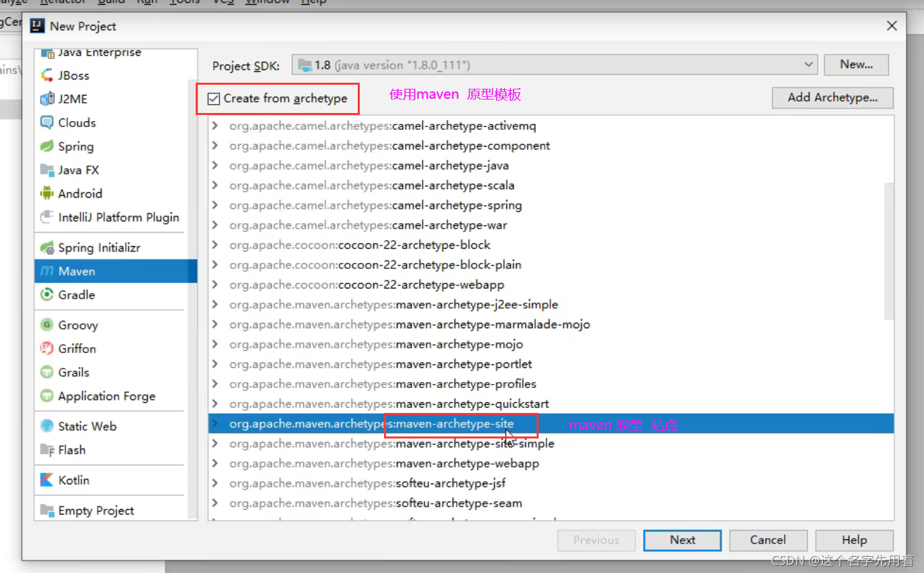The image size is (924, 573).
Task: Choose the Grails icon
Action: [46, 372]
